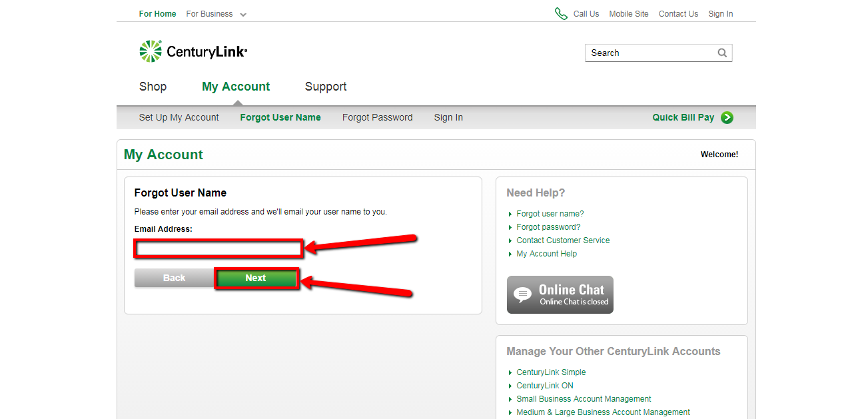Screen dimensions: 868x419
Task: Click the Next button
Action: (256, 278)
